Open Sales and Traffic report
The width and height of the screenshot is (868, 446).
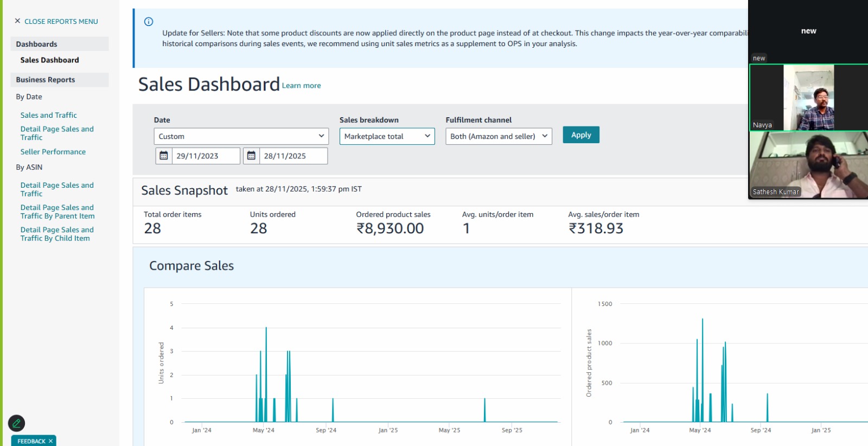coord(48,115)
